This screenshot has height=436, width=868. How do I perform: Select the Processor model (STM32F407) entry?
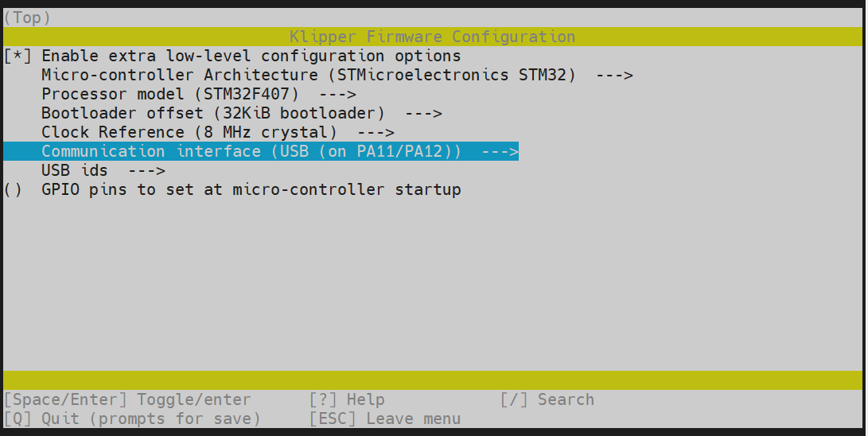(170, 95)
